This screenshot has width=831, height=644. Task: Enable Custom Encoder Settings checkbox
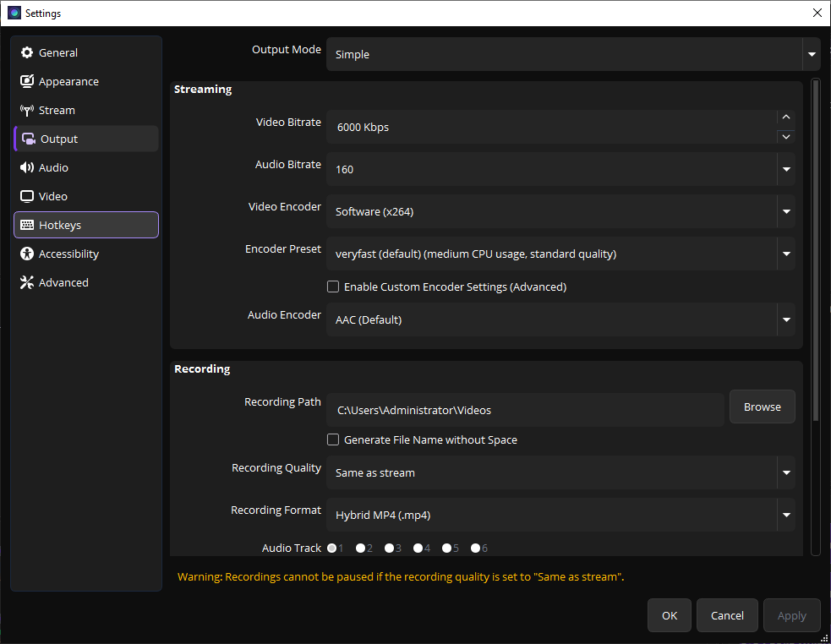point(333,287)
